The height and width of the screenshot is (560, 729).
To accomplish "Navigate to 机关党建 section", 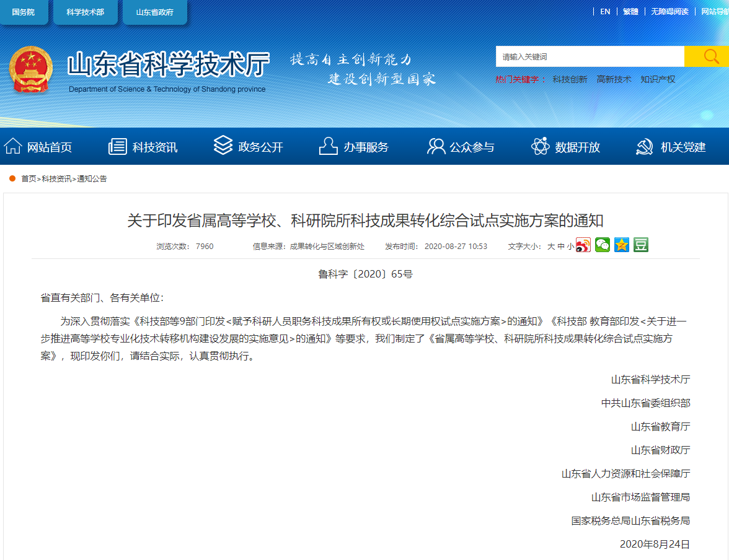I will 671,147.
